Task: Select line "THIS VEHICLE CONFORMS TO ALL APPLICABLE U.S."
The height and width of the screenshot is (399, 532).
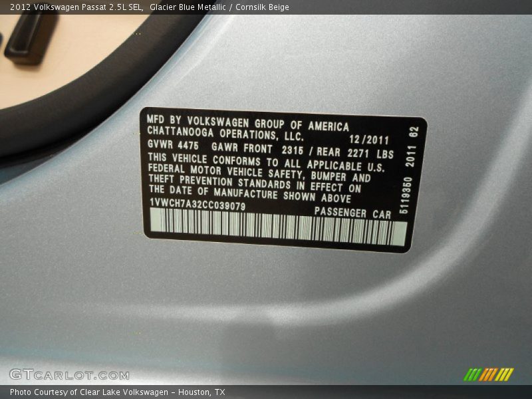Action: tap(267, 162)
